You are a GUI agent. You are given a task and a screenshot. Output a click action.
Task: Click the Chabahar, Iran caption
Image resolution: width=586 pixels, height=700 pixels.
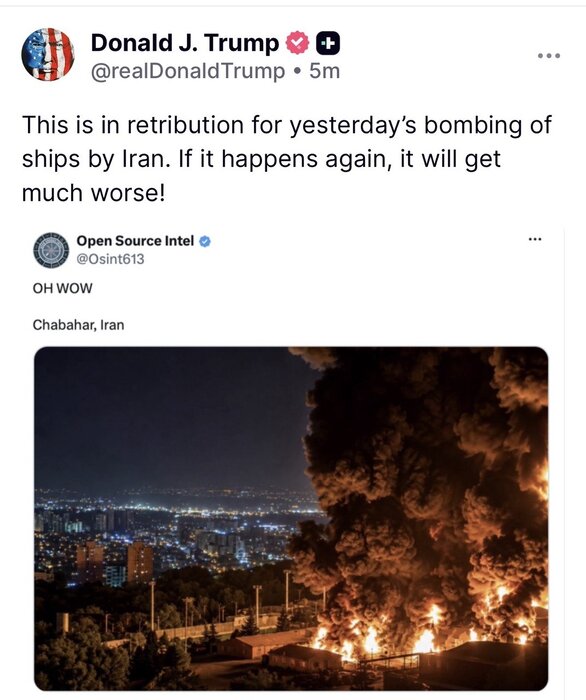tap(78, 325)
